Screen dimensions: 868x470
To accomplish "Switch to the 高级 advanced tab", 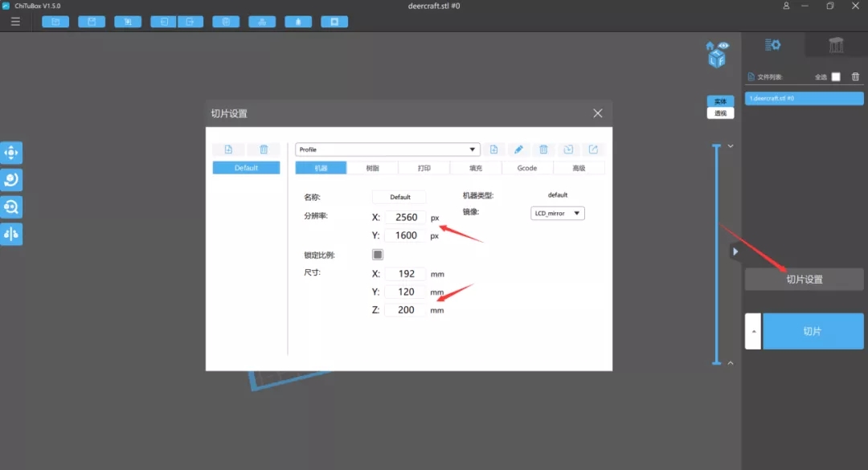I will [579, 168].
